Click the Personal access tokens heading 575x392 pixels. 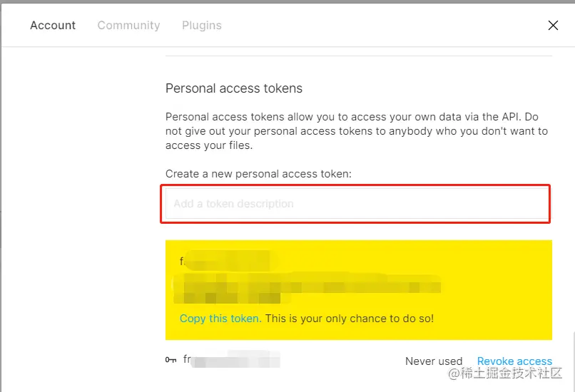point(234,88)
